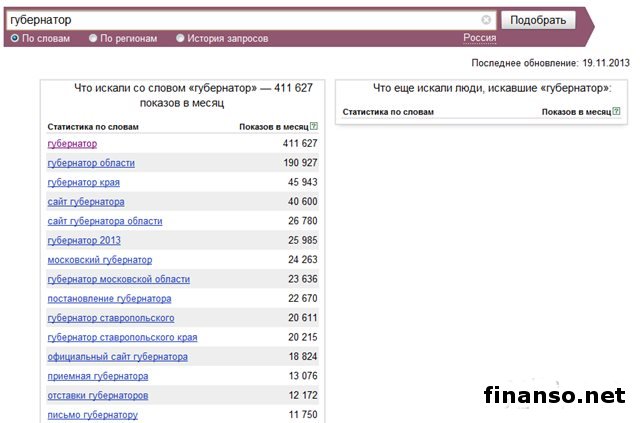
Task: Click the "приемная губернатора" link
Action: [98, 376]
